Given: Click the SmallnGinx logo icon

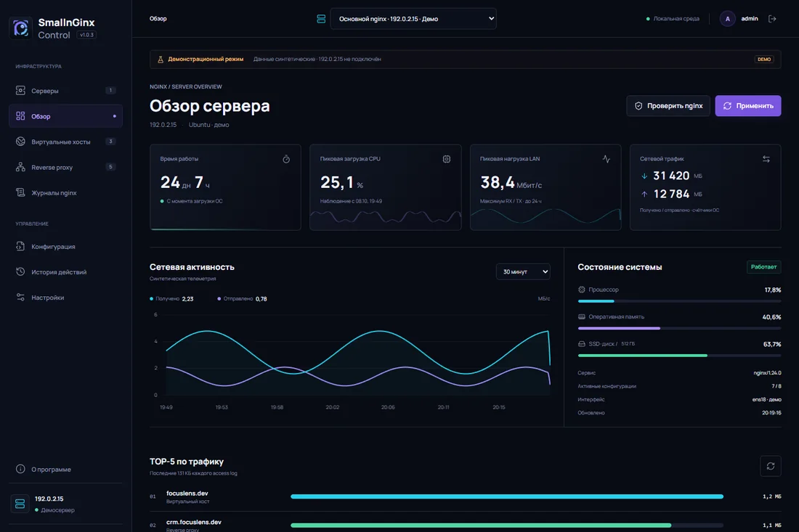Looking at the screenshot, I should pos(21,28).
